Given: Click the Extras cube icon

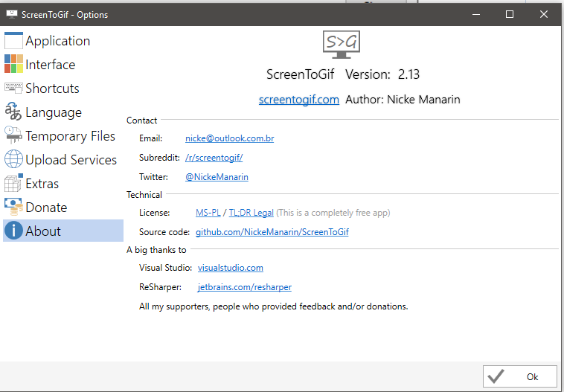Looking at the screenshot, I should click(13, 183).
